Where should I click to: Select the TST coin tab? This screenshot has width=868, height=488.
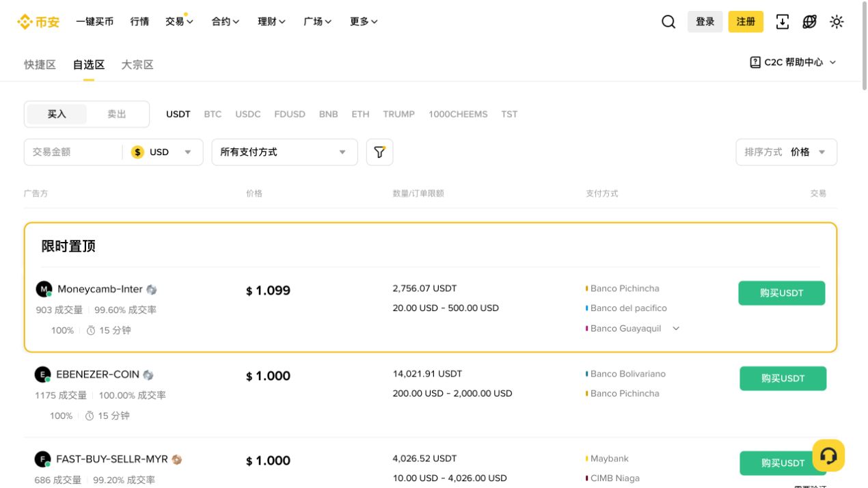[509, 114]
